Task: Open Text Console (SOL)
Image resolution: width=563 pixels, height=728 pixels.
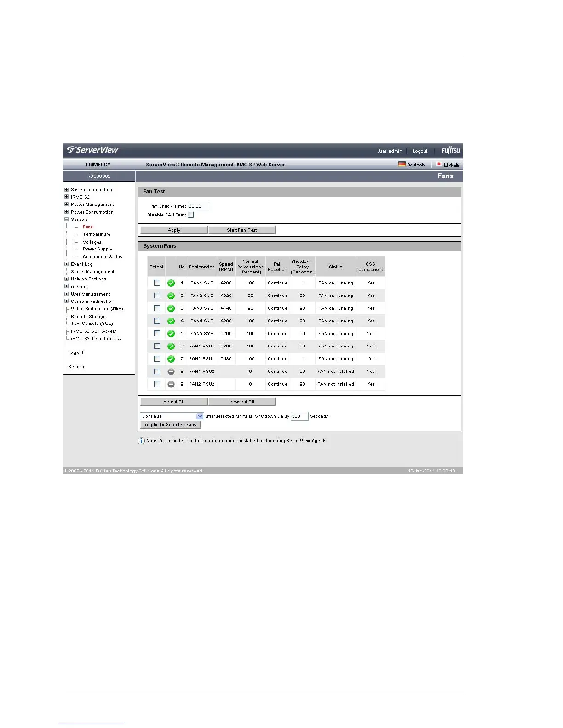Action: [92, 324]
